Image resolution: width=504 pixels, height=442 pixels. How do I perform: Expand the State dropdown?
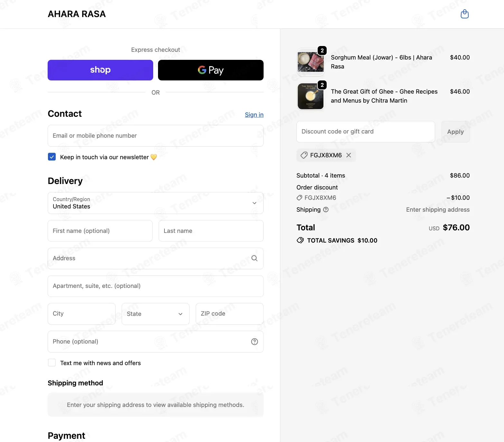155,314
